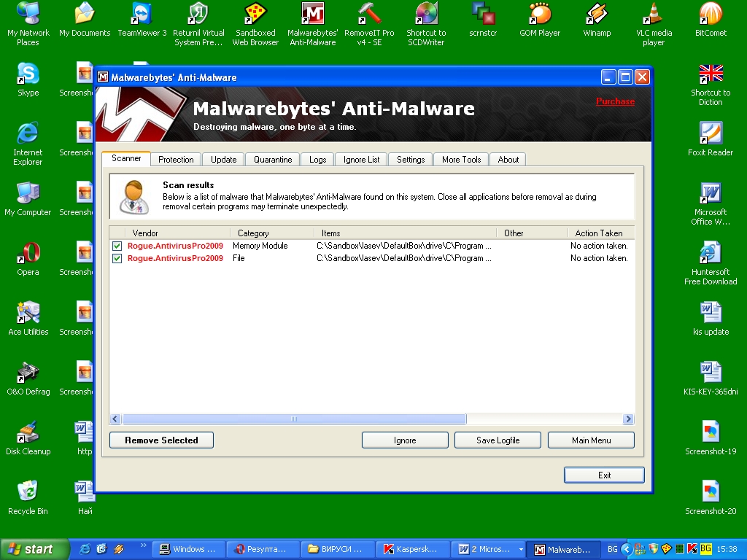Screen dimensions: 747x560
Task: Expand quick launch overflow chevron
Action: pos(143,545)
